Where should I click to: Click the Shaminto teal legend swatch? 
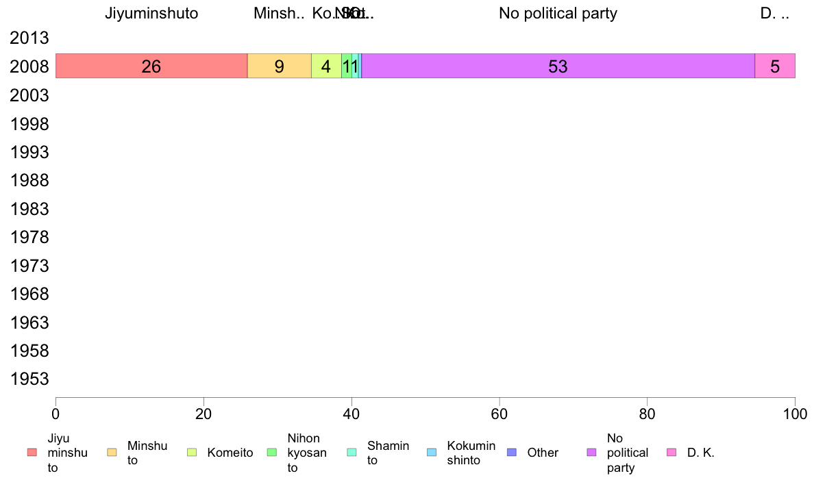click(351, 453)
